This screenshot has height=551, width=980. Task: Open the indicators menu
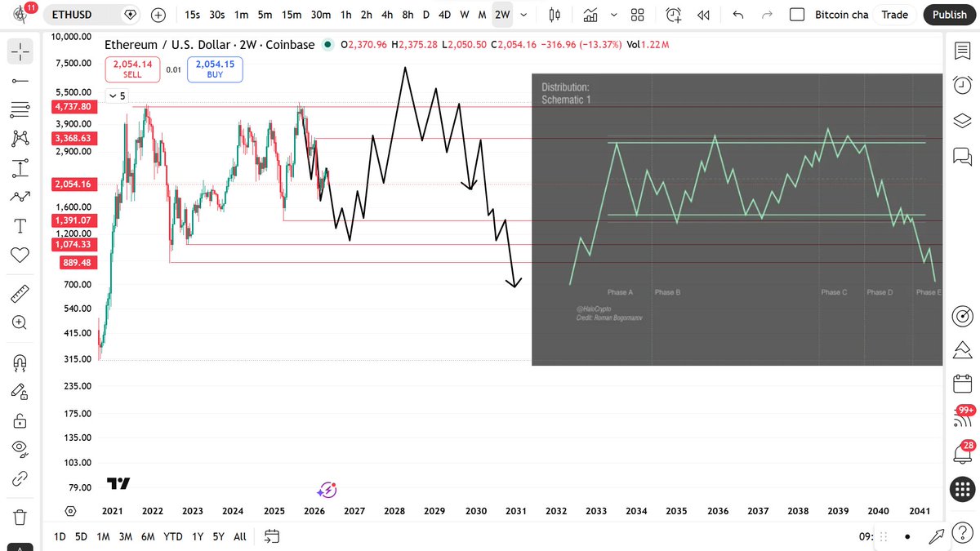point(592,15)
